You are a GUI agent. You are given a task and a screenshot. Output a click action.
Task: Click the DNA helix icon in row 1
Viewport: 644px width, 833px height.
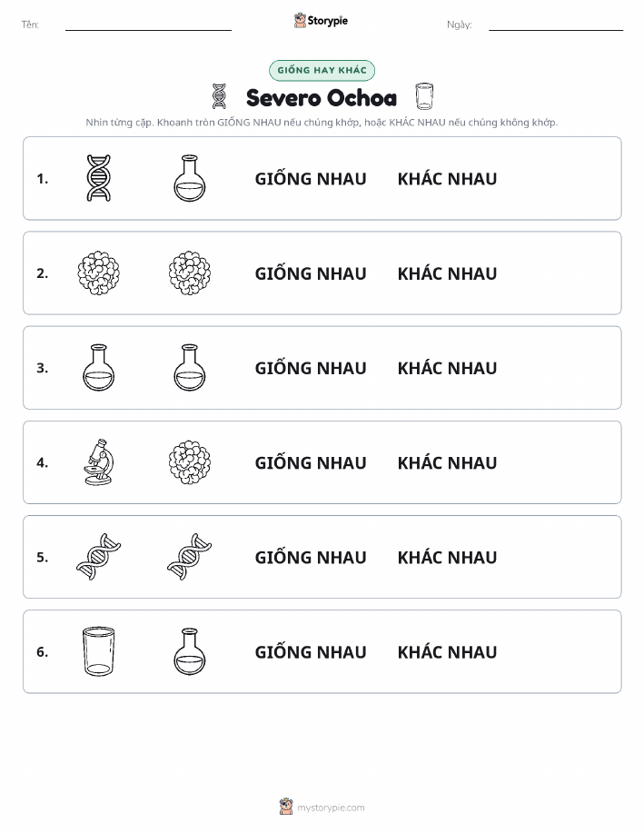pos(99,178)
